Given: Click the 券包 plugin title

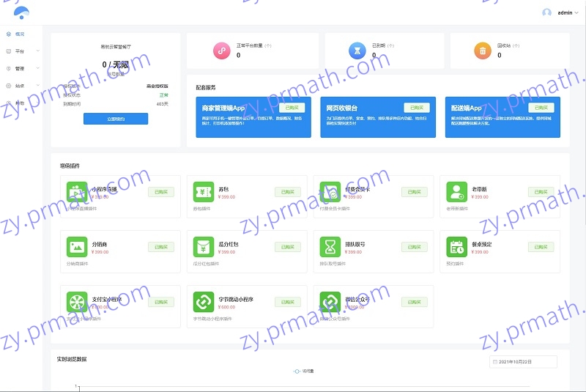Looking at the screenshot, I should [x=223, y=189].
